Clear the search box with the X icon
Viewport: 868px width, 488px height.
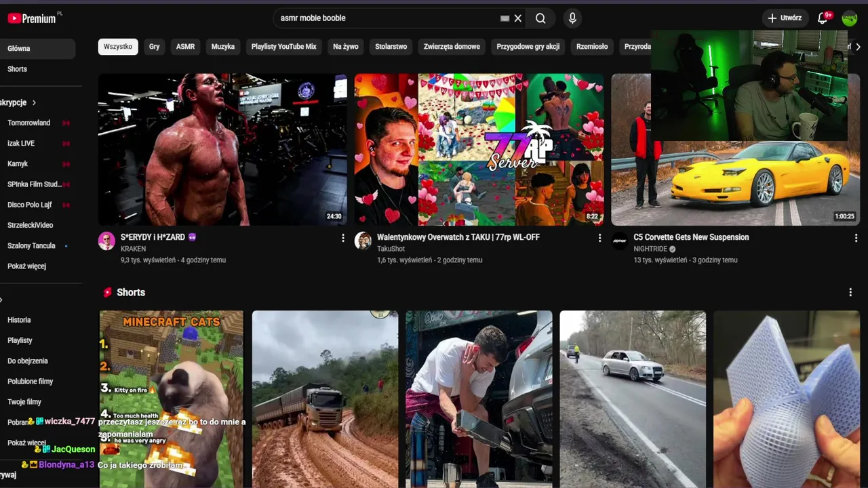pyautogui.click(x=518, y=18)
